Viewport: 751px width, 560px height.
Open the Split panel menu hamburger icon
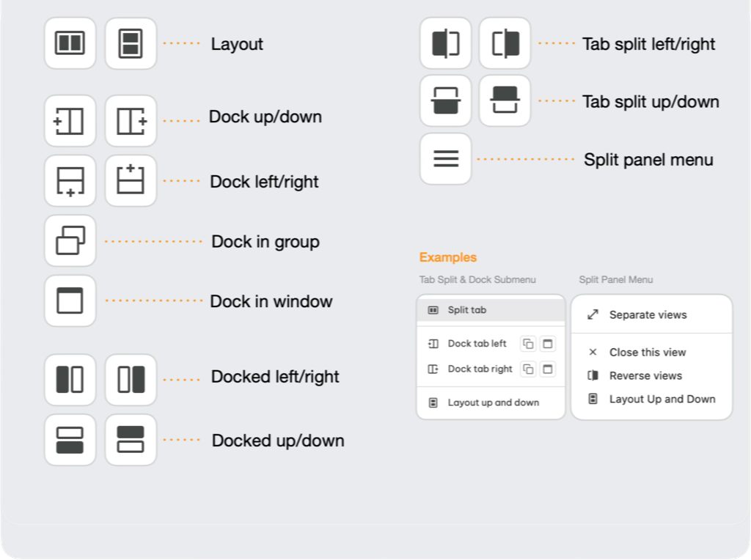(446, 159)
